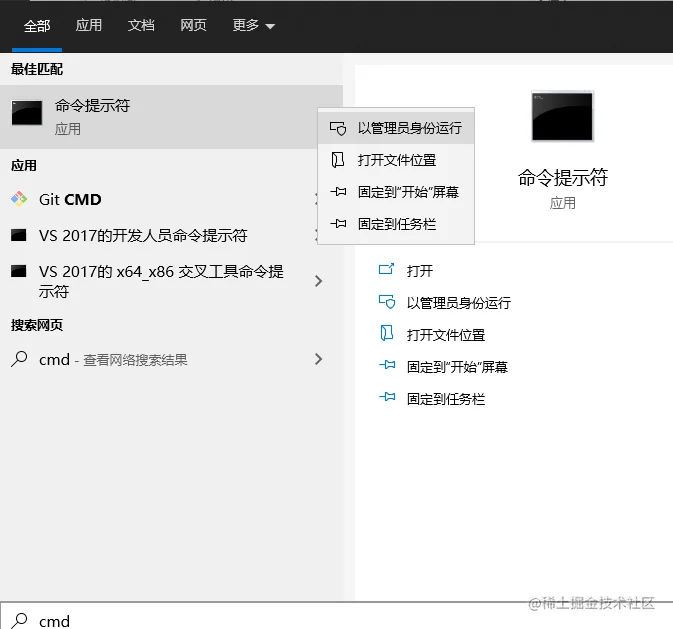673x629 pixels.
Task: Choose 固定到"开始"屏幕 in the context menu
Action: (396, 192)
